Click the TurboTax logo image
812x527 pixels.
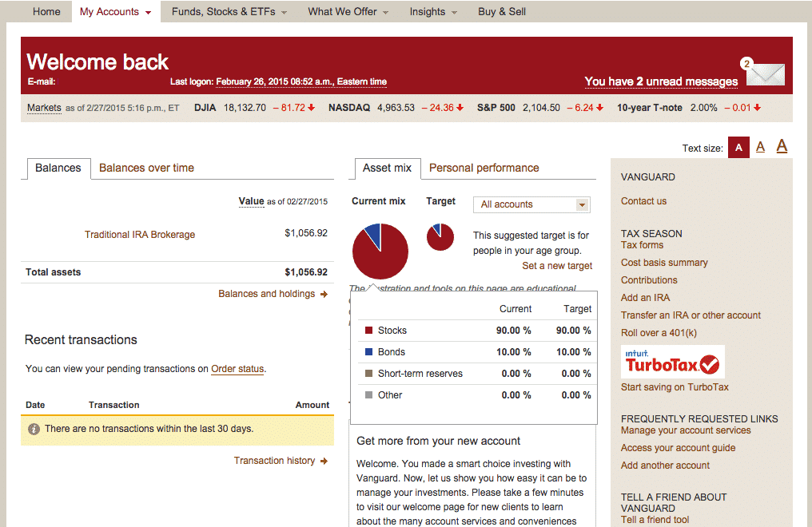pos(673,362)
